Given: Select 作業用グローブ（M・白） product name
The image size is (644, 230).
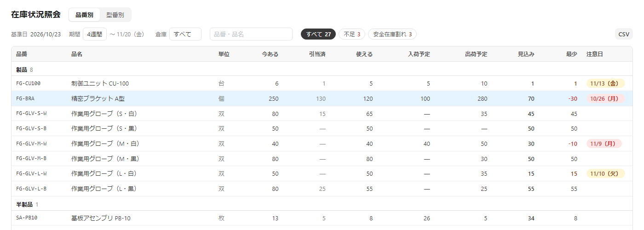Looking at the screenshot, I should coord(105,144).
